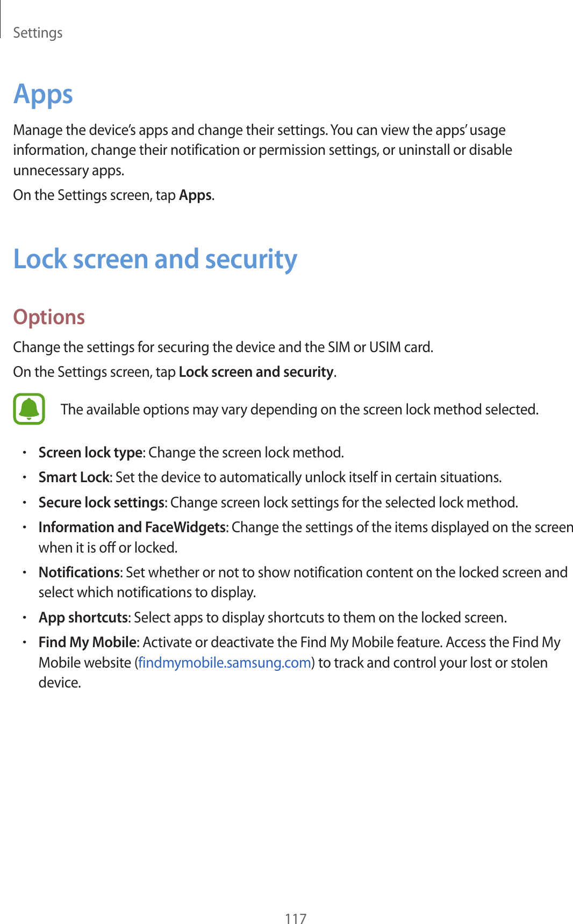Click the bold Notifications term

click(x=79, y=572)
